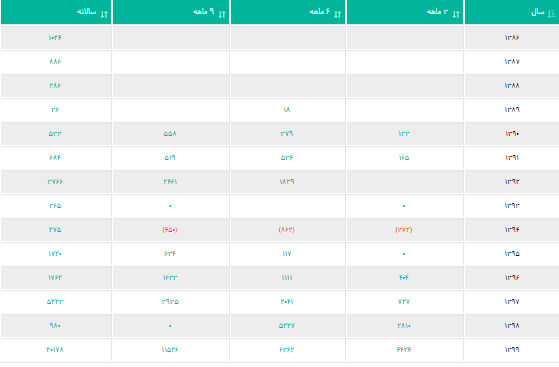Click year cell ۱۳۹۱
The width and height of the screenshot is (559, 367).
[512, 157]
